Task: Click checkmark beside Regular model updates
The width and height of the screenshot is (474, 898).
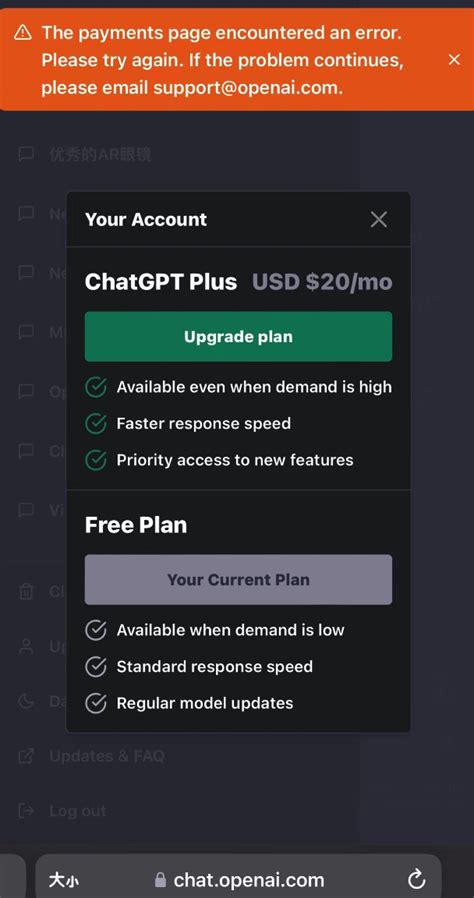Action: tap(96, 703)
